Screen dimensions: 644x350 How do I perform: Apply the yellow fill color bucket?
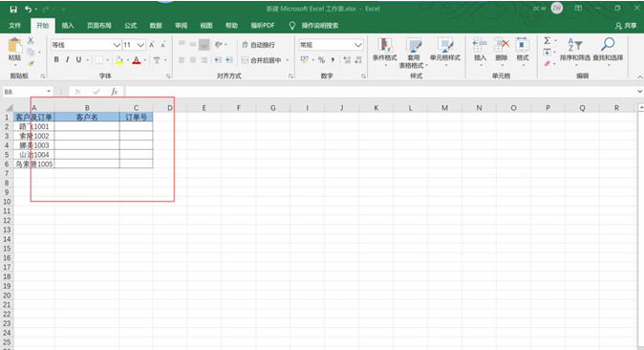pos(119,60)
